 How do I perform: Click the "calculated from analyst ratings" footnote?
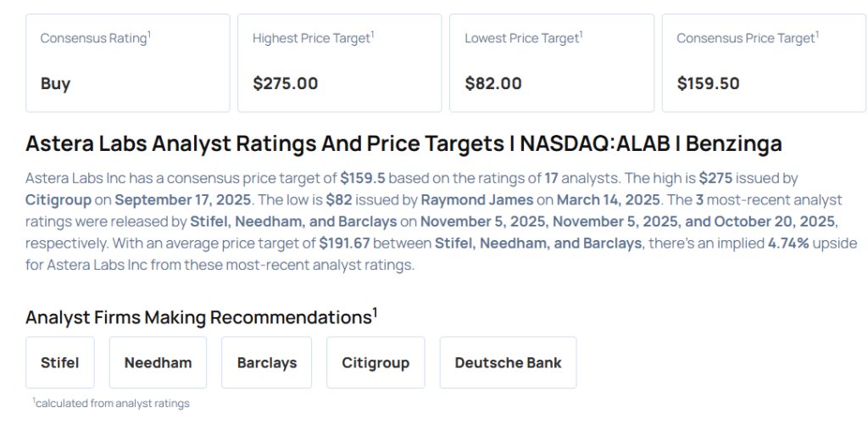[112, 404]
